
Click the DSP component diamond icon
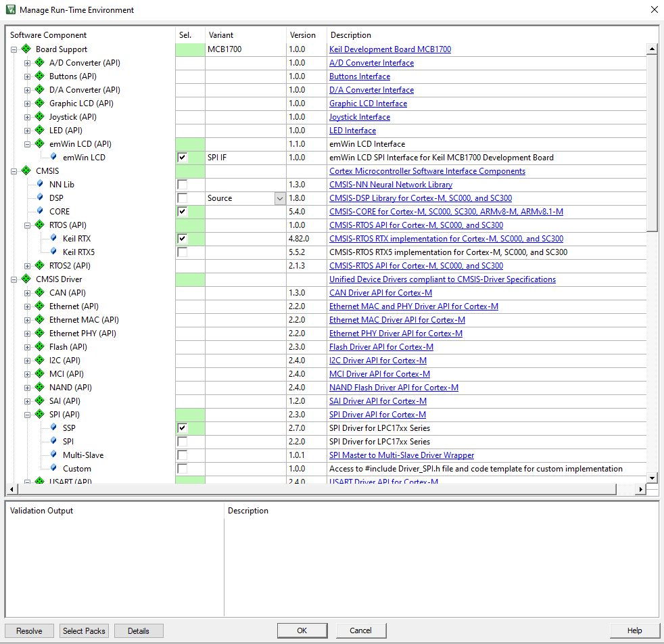point(41,198)
